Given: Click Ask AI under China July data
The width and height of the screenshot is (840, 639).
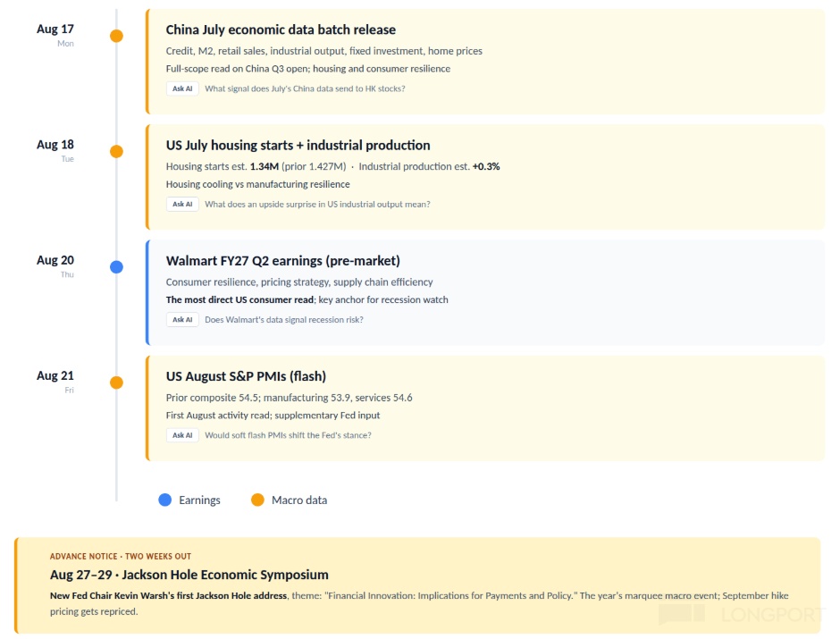Looking at the screenshot, I should pos(182,88).
